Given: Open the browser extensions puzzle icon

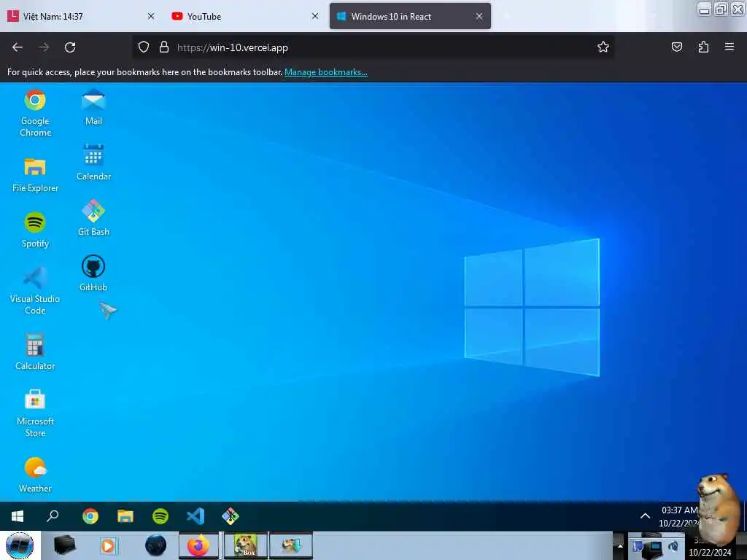Looking at the screenshot, I should pyautogui.click(x=703, y=47).
